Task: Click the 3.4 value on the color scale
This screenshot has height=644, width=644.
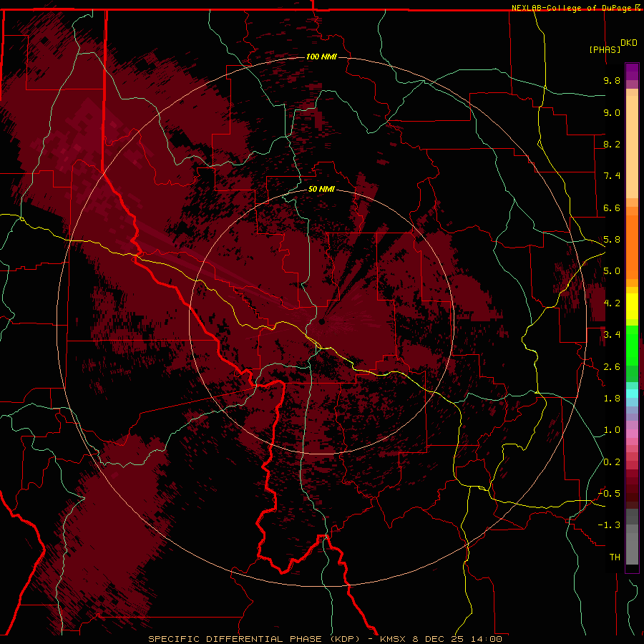Action: [612, 335]
